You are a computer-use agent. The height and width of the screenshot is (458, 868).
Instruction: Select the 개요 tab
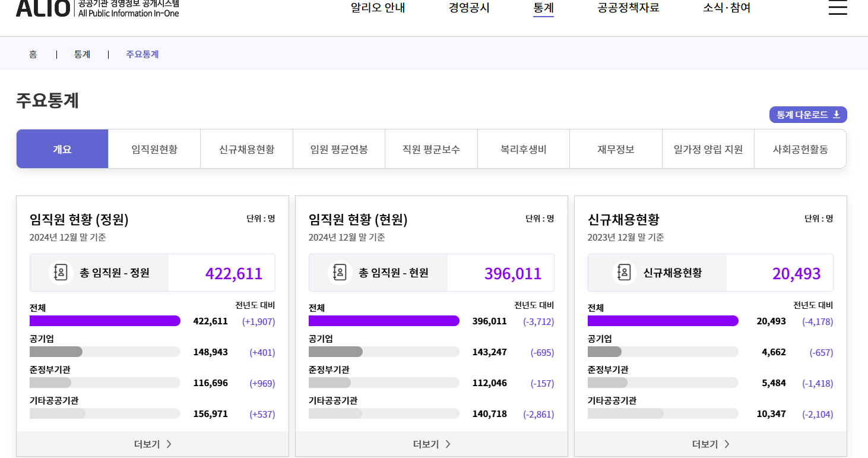(x=62, y=149)
